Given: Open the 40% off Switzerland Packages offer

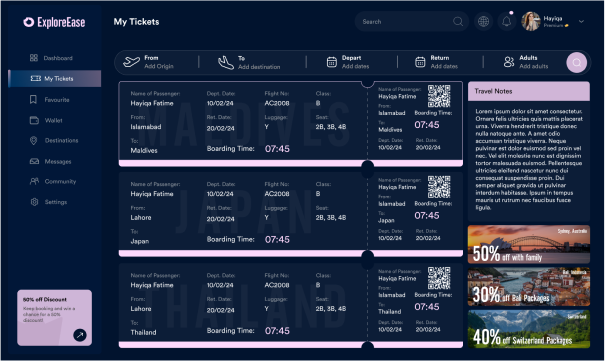Looking at the screenshot, I should click(x=529, y=329).
